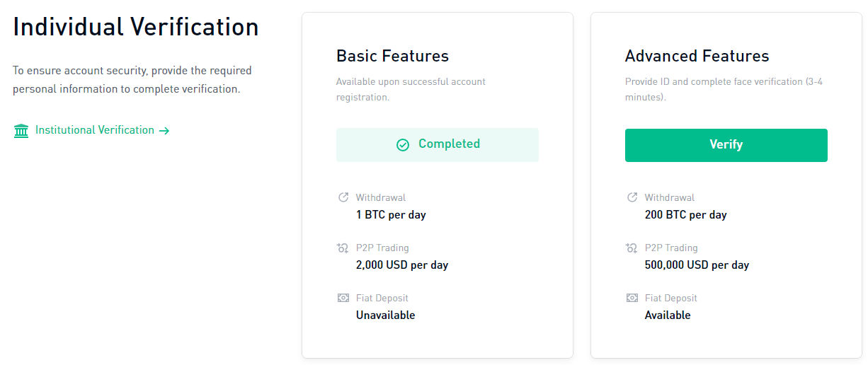Click the Advanced Features Withdrawal icon
This screenshot has height=365, width=868.
tap(632, 197)
